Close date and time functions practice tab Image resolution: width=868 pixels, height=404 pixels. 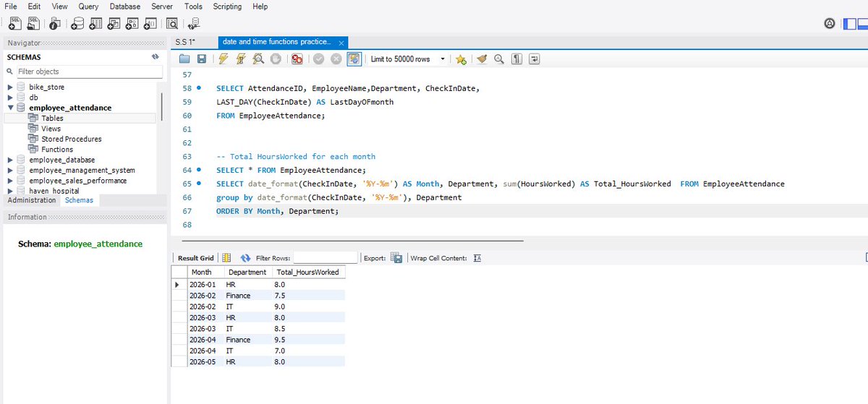[x=341, y=43]
